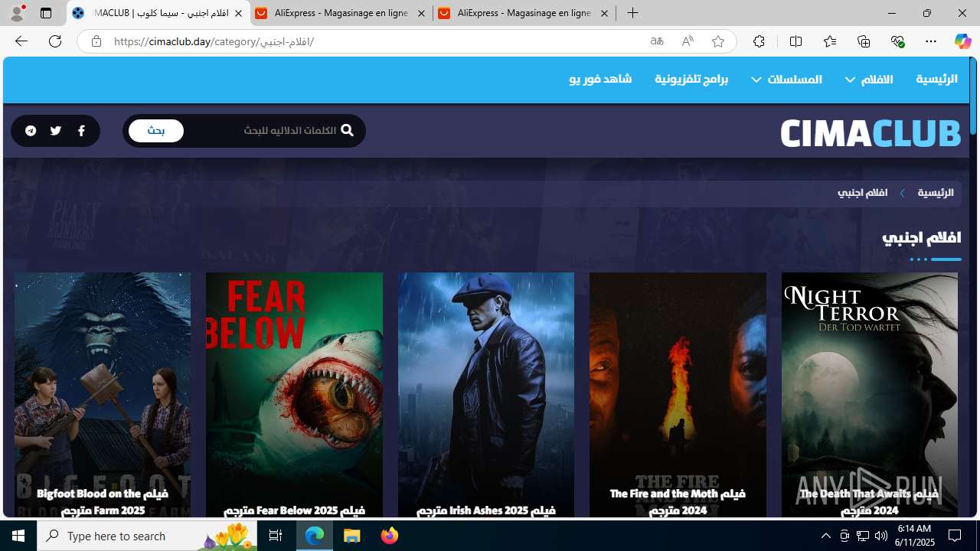Open The Fire and the Moth title
This screenshot has width=980, height=551.
coord(678,502)
